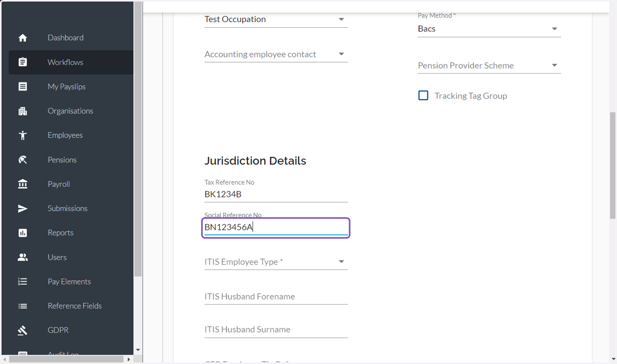This screenshot has width=617, height=364.
Task: Select the Reports chart icon
Action: (x=23, y=233)
